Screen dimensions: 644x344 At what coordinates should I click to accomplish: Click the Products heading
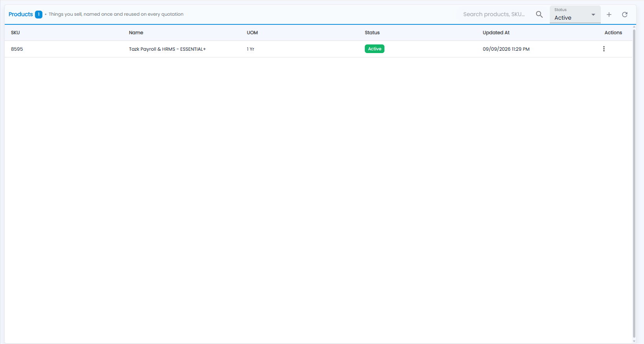click(21, 14)
